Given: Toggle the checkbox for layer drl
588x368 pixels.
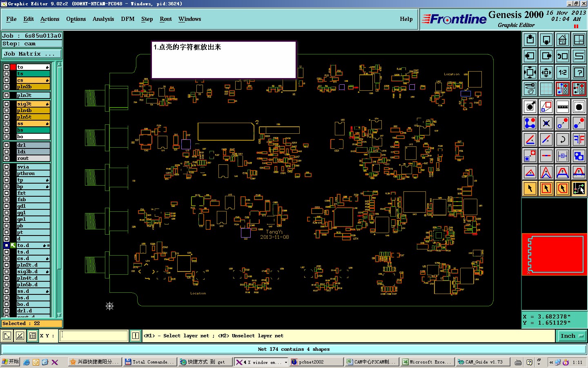Looking at the screenshot, I should point(7,145).
